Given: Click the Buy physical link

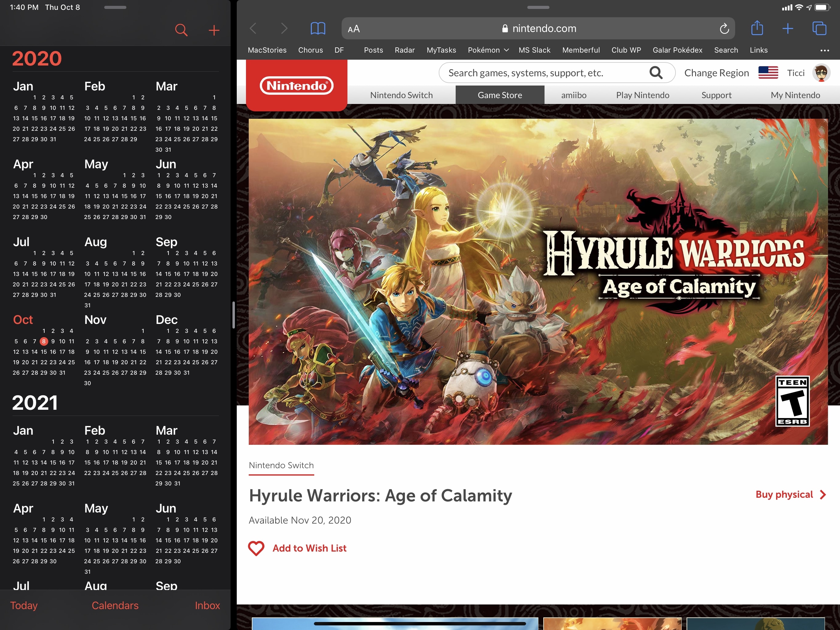Looking at the screenshot, I should pos(790,494).
